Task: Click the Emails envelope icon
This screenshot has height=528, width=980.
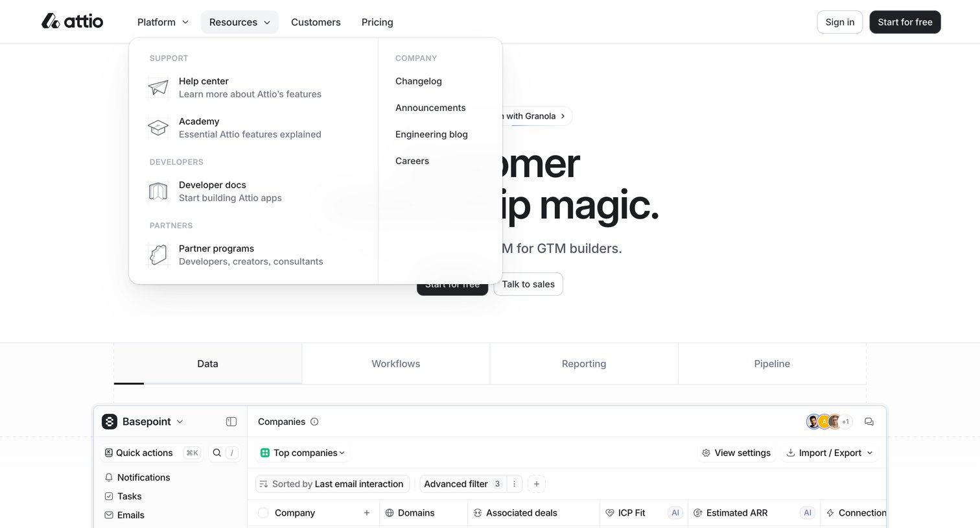Action: pyautogui.click(x=109, y=515)
